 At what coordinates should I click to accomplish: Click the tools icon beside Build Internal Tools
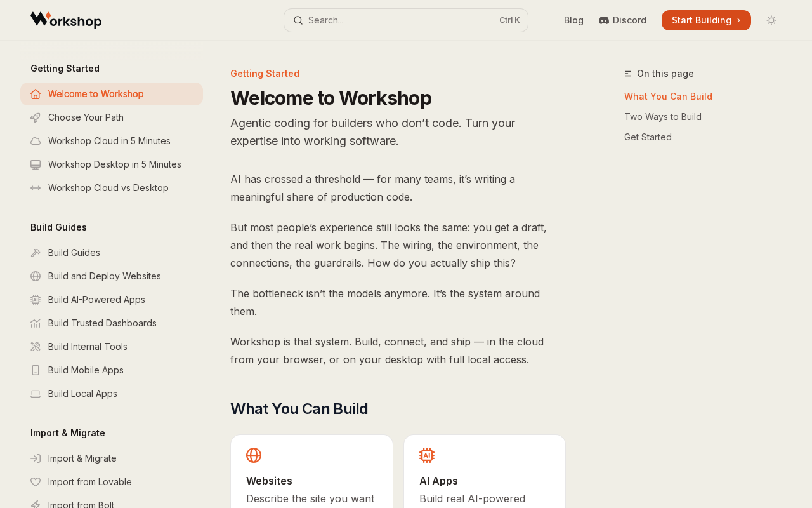36,347
